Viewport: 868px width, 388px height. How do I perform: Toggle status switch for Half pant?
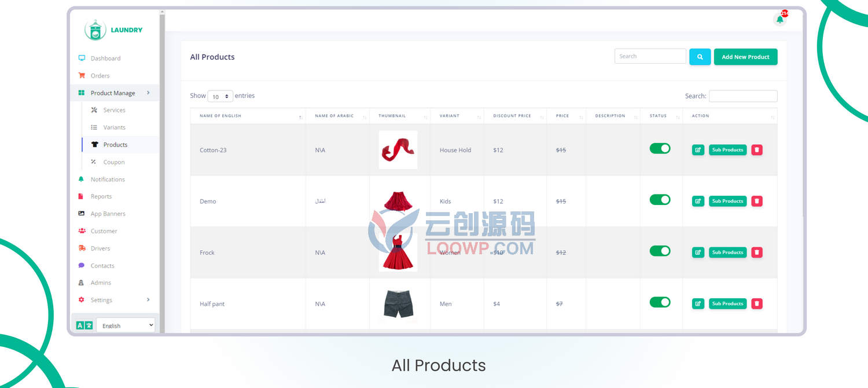point(660,302)
